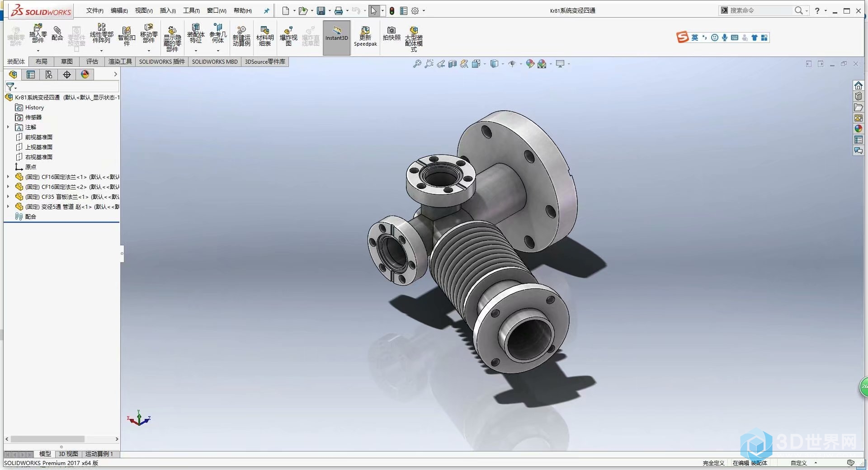Click New Motion Study tool
The height and width of the screenshot is (470, 868).
coord(241,36)
